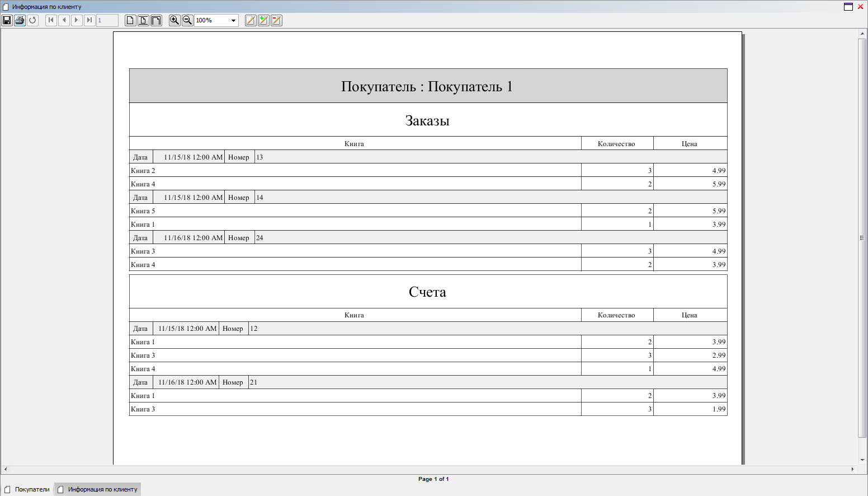Select the actual size page view icon
This screenshot has width=868, height=496.
pos(130,20)
